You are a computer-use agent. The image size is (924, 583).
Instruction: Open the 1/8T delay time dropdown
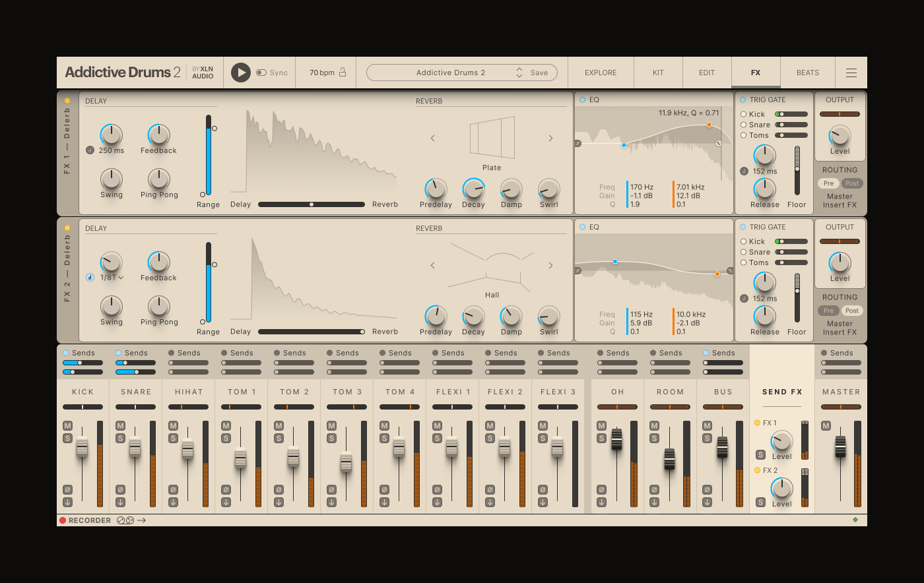tap(112, 278)
